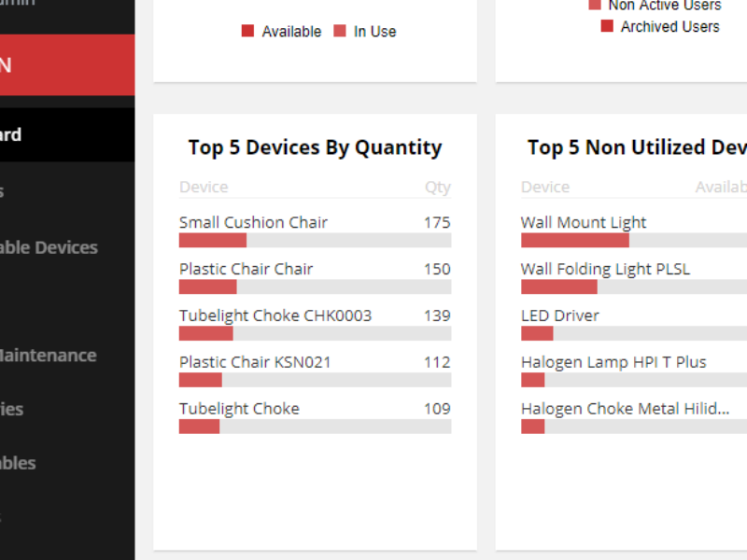Select the LED Driver device row
Viewport: 747px width, 560px height.
634,324
